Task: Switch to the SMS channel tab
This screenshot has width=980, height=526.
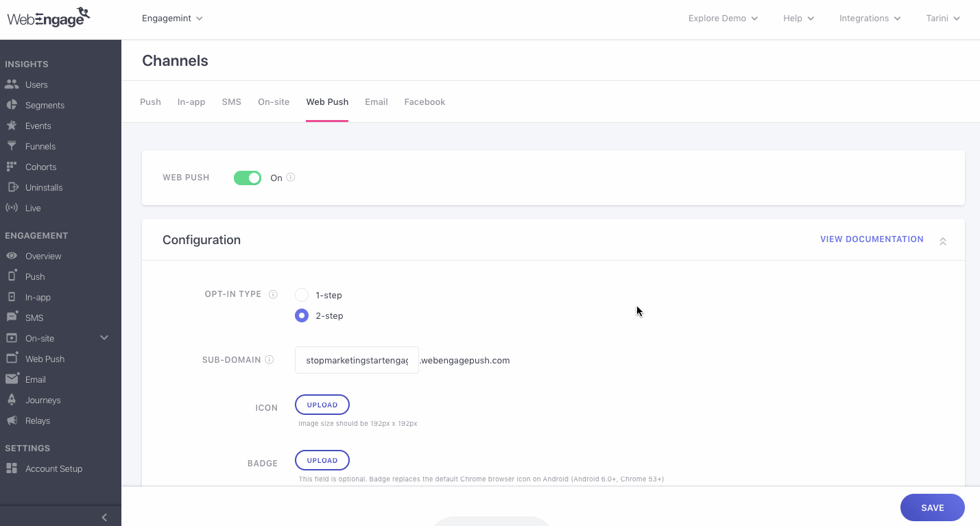Action: click(232, 101)
